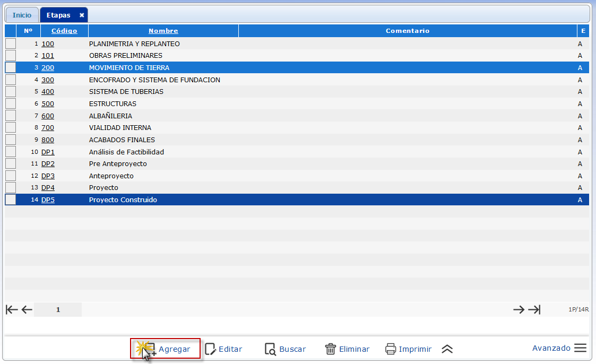Switch to the Inicio tab
The image size is (596, 364).
22,15
